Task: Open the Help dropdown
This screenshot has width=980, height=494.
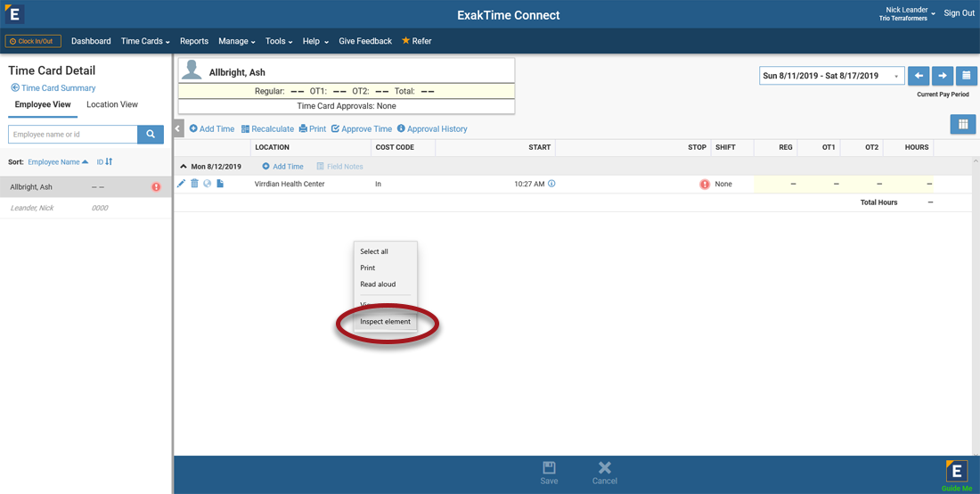Action: (315, 41)
